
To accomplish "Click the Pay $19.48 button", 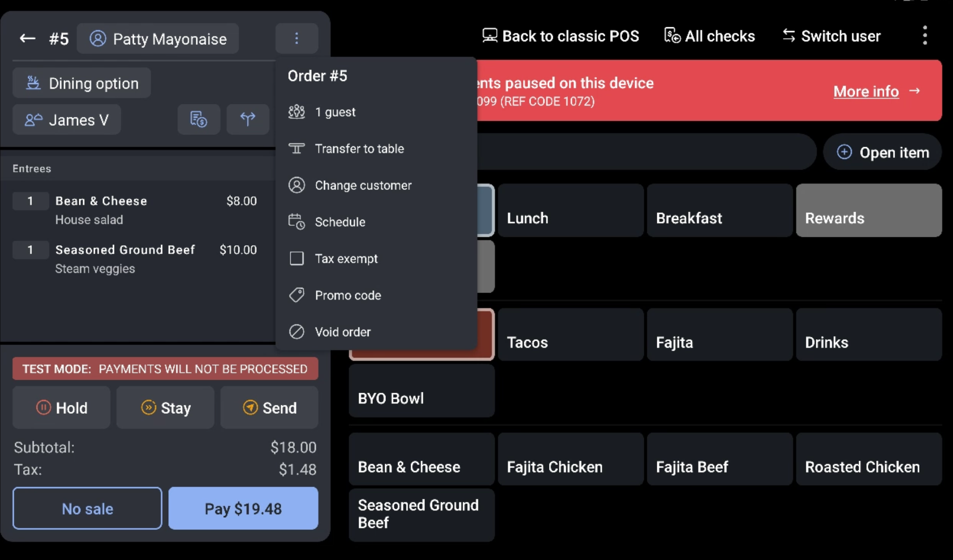I will pos(243,508).
